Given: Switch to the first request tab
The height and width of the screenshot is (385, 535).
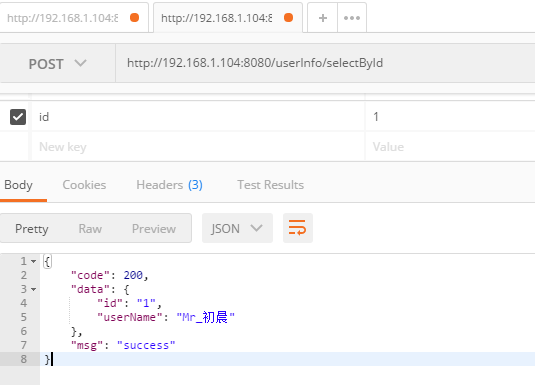Looking at the screenshot, I should [74, 17].
